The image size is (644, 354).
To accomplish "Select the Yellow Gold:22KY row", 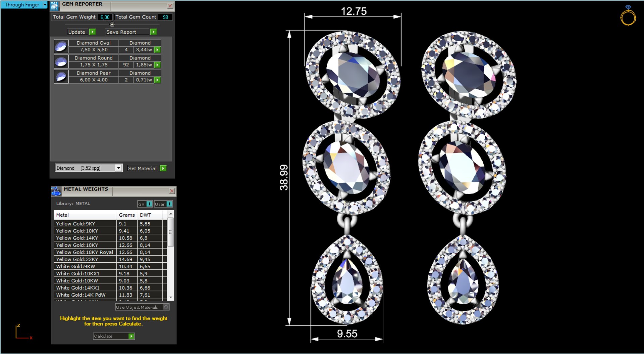I will click(x=110, y=259).
